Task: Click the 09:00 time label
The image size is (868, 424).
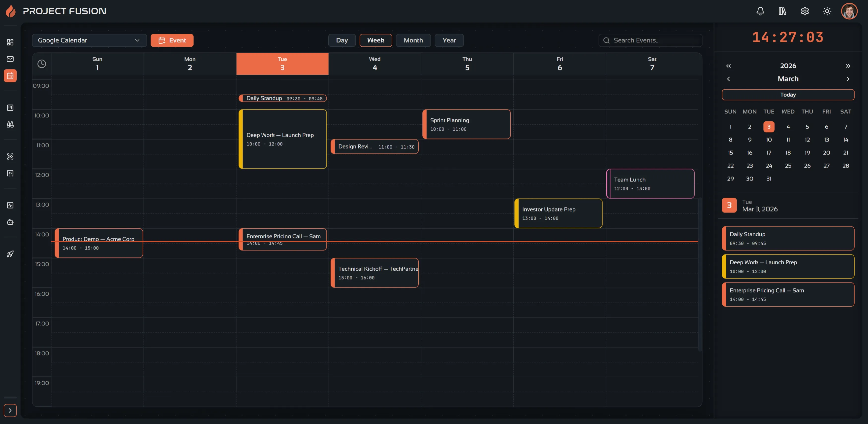Action: click(x=41, y=86)
